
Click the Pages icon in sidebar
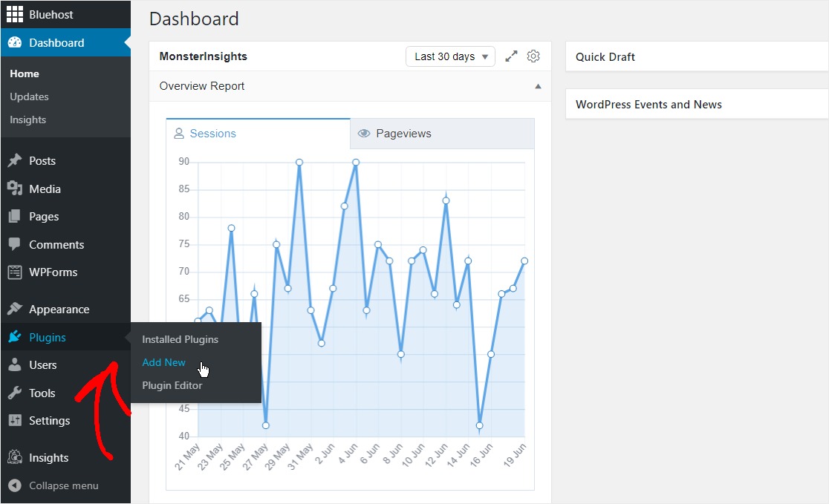pos(15,216)
